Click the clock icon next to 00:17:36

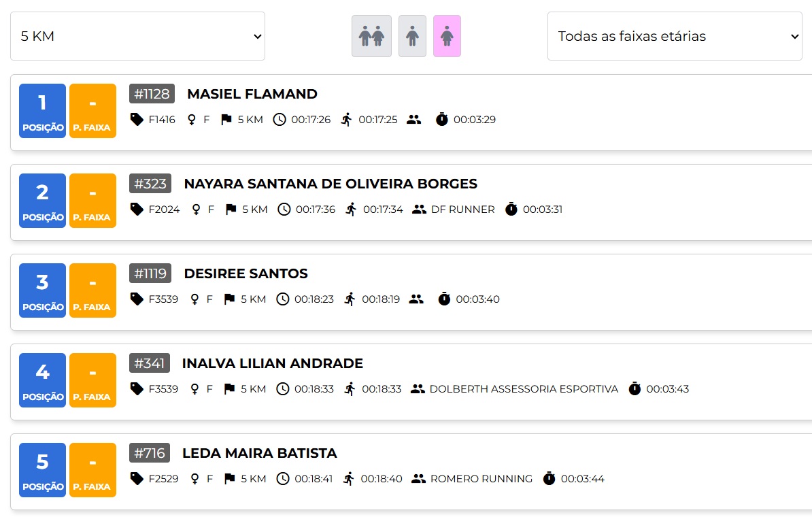(284, 210)
